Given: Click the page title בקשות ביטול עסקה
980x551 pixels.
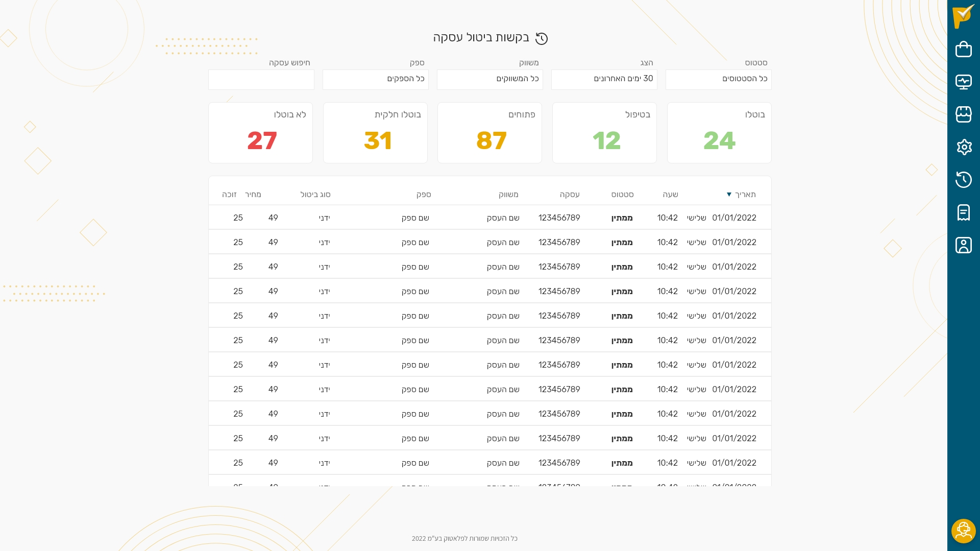Looking at the screenshot, I should [x=481, y=38].
